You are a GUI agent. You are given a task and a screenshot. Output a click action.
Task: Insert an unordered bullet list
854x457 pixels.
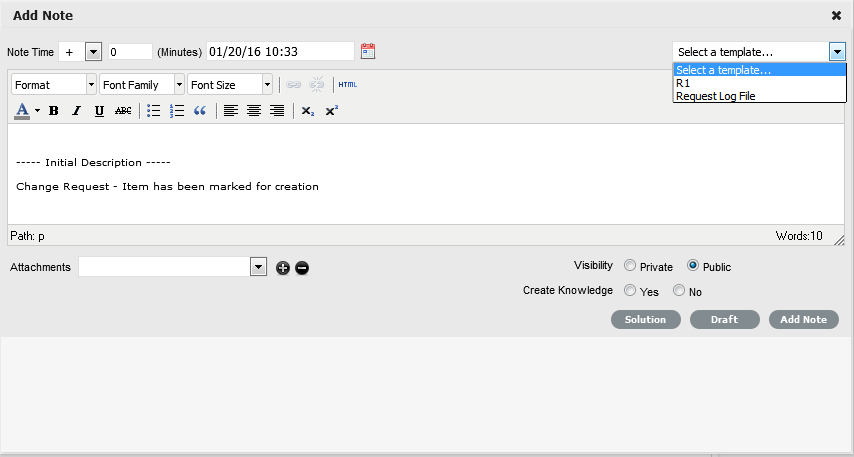tap(154, 111)
